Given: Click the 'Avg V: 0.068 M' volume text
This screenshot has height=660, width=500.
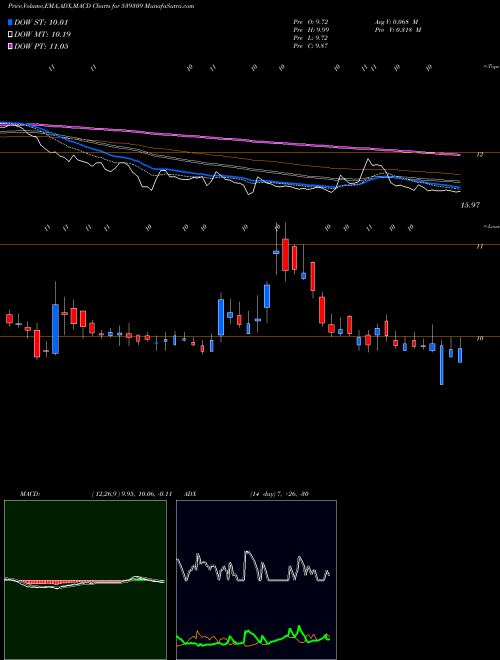Looking at the screenshot, I should (396, 21).
